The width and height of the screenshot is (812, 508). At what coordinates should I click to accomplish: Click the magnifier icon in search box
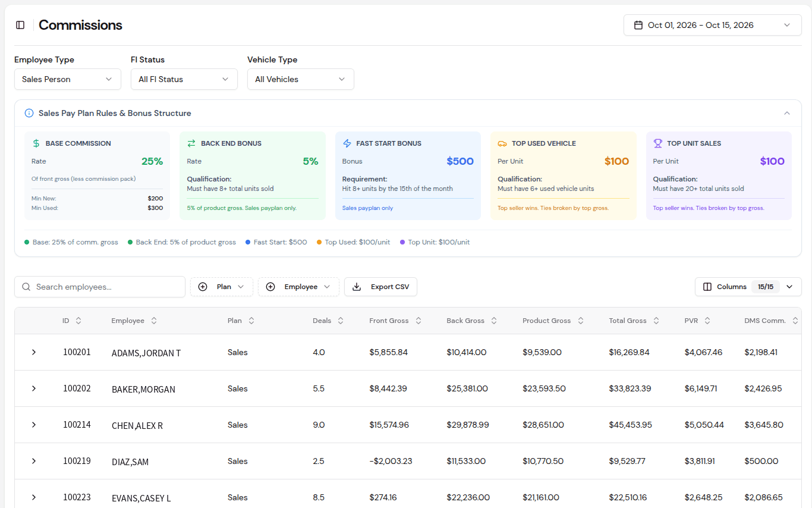tap(26, 287)
